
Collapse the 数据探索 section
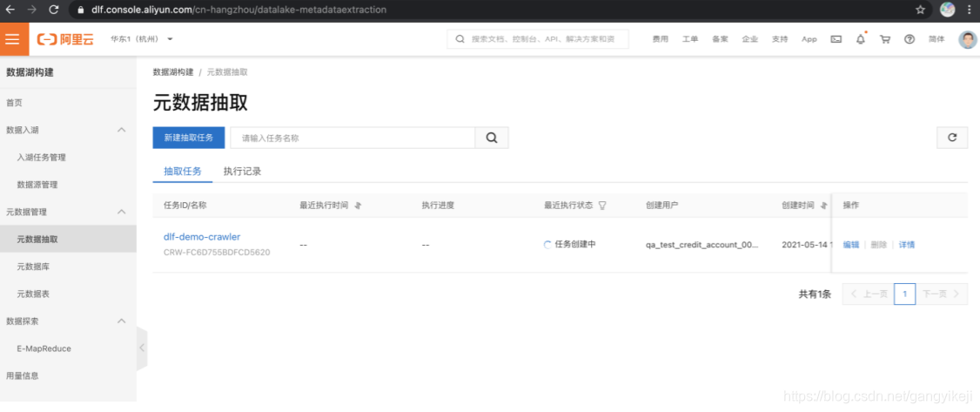[x=122, y=321]
